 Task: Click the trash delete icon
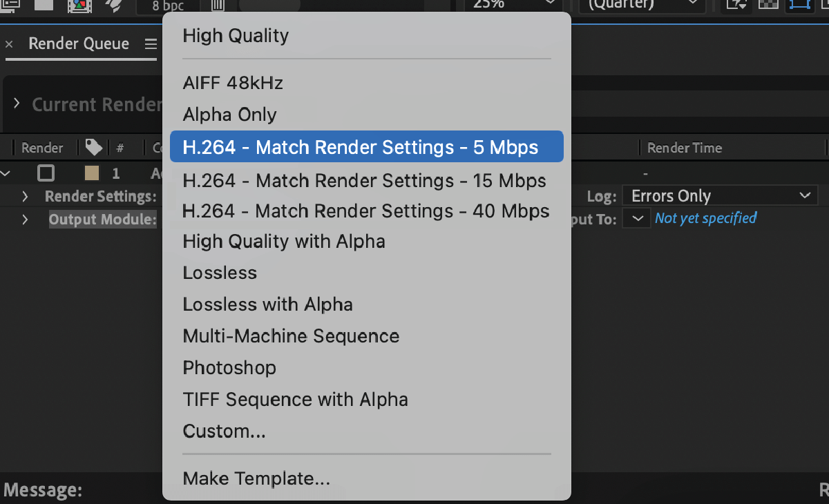point(218,6)
